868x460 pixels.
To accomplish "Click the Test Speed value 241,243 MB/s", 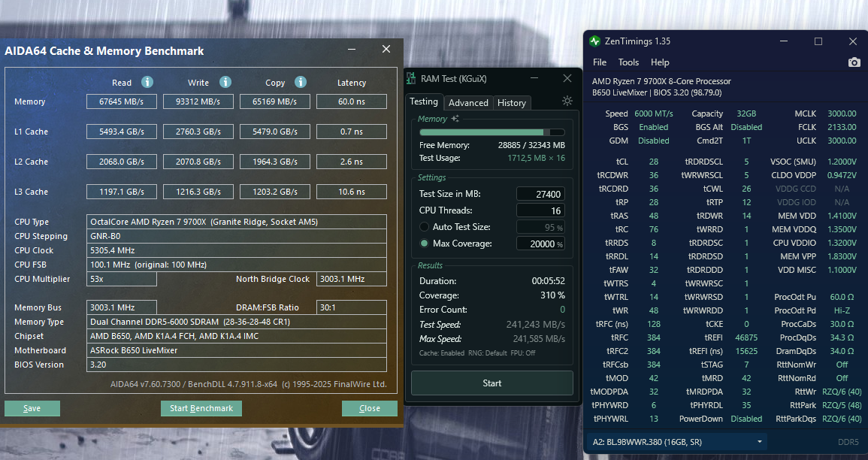I will (x=535, y=325).
